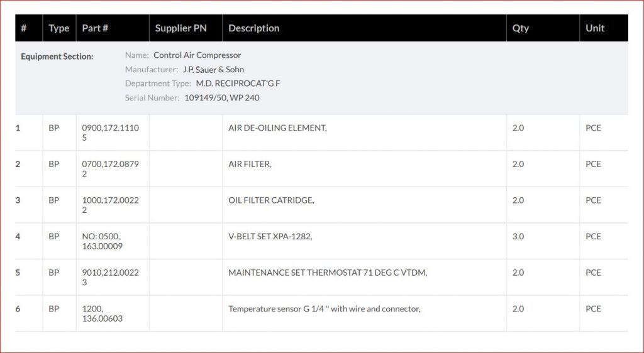Click the Part # column header
The image size is (644, 353).
coord(95,28)
